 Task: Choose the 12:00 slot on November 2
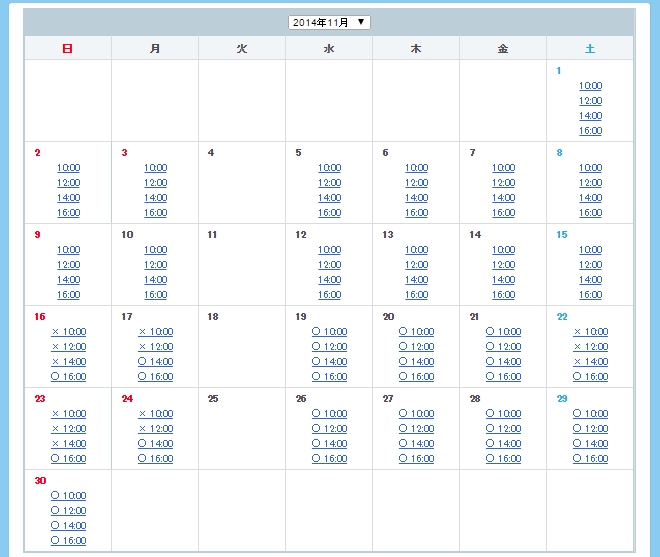(69, 183)
